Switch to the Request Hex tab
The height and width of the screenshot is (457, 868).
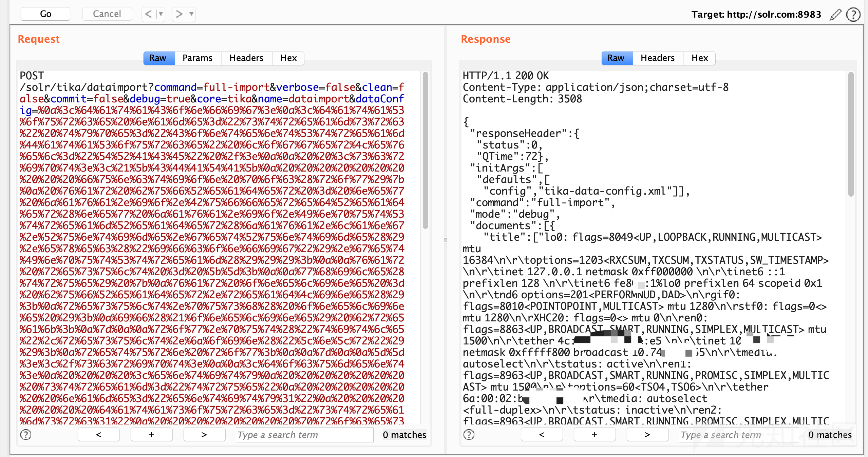[x=288, y=58]
